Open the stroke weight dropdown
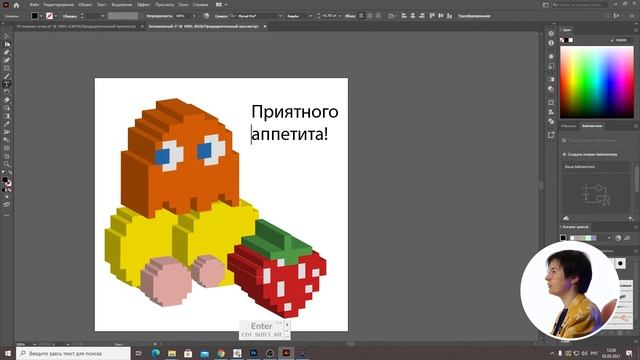This screenshot has width=640, height=360. click(102, 16)
